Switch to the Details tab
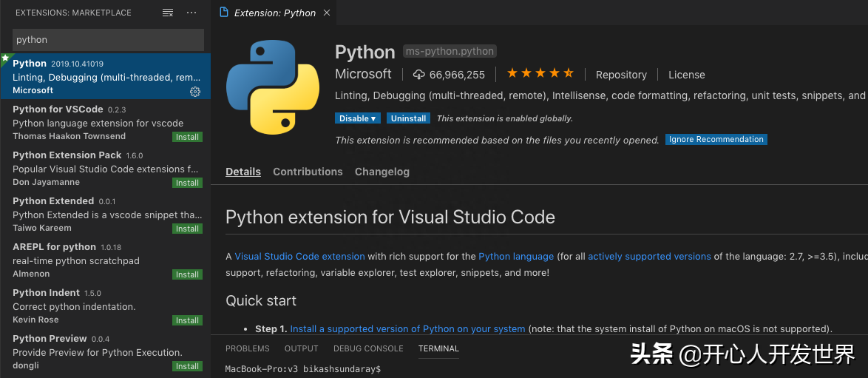 [x=243, y=172]
